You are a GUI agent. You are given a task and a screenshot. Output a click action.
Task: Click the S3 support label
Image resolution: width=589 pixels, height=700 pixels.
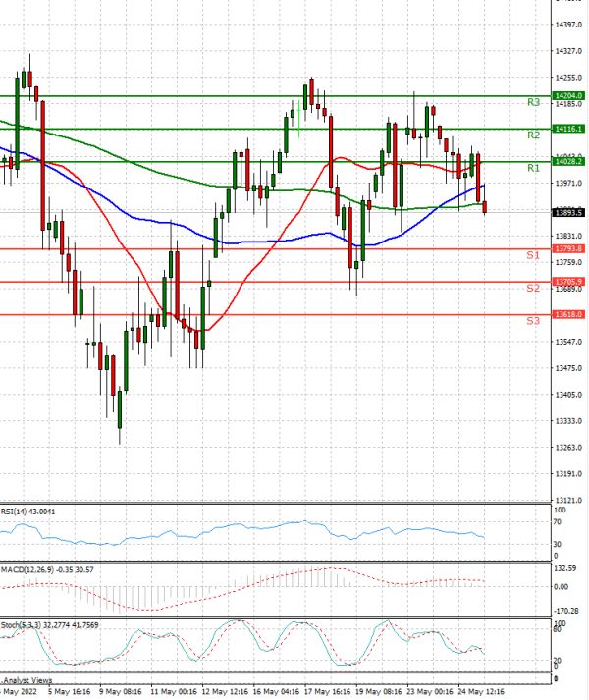[533, 321]
